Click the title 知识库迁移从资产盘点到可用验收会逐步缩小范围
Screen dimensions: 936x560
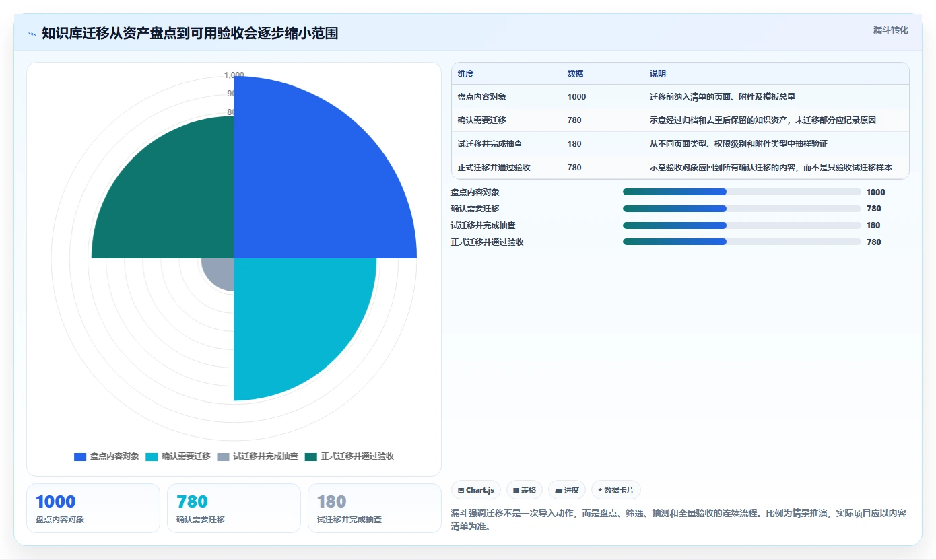tap(190, 34)
